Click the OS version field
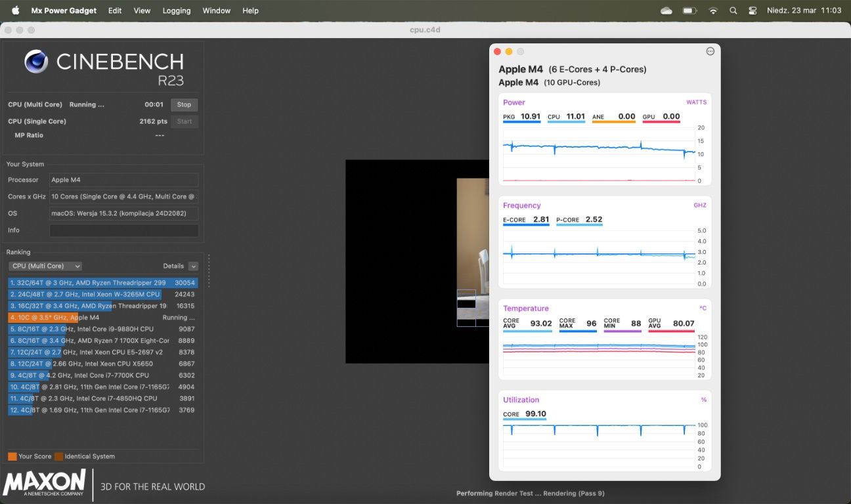Screen dimensions: 851x504 pyautogui.click(x=123, y=213)
